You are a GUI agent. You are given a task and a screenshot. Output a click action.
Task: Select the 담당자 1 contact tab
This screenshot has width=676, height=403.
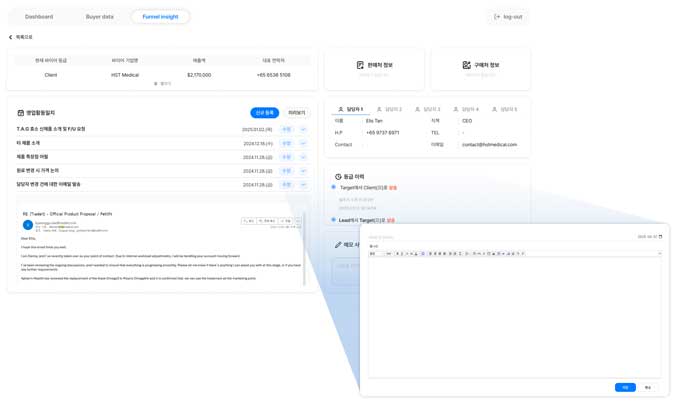(350, 109)
